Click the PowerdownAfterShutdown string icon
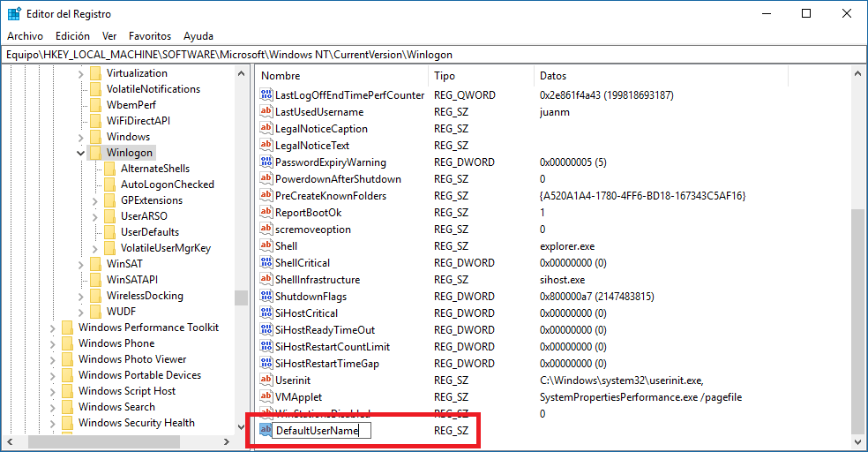This screenshot has width=868, height=452. click(266, 178)
